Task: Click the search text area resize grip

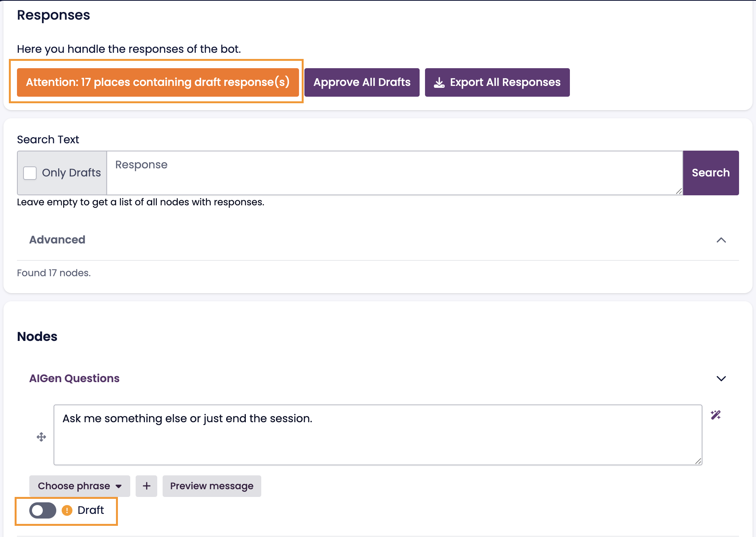Action: pyautogui.click(x=679, y=191)
